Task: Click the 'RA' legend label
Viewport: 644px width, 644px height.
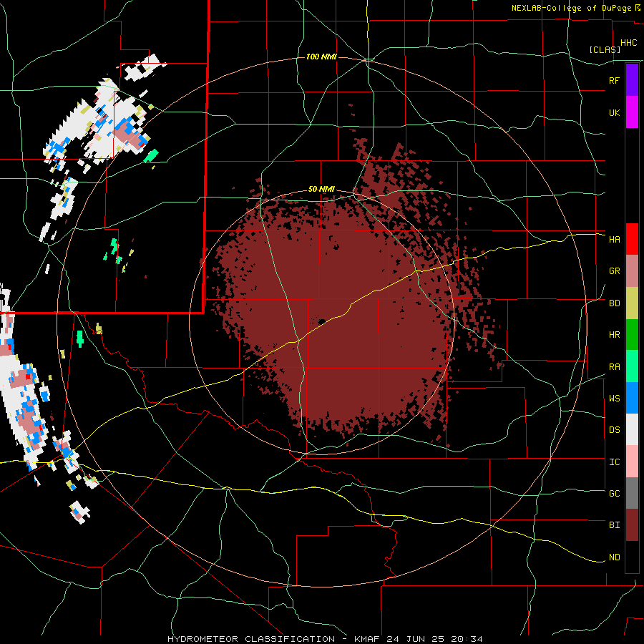Action: click(614, 367)
